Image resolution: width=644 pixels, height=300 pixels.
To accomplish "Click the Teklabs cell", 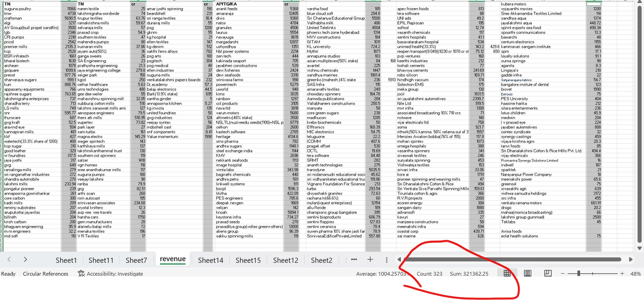I will click(543, 221).
